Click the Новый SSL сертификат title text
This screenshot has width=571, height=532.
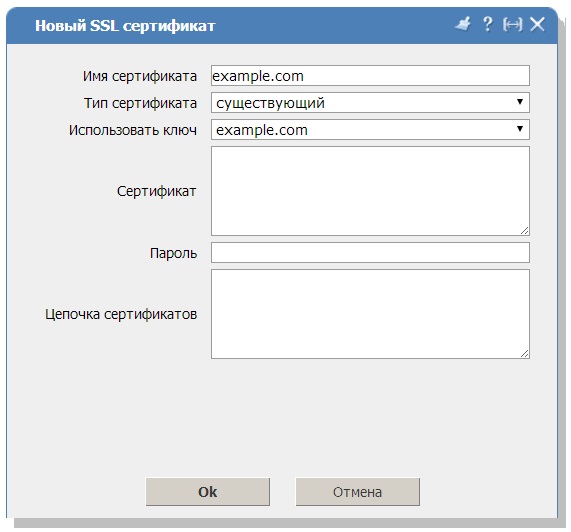tap(125, 26)
